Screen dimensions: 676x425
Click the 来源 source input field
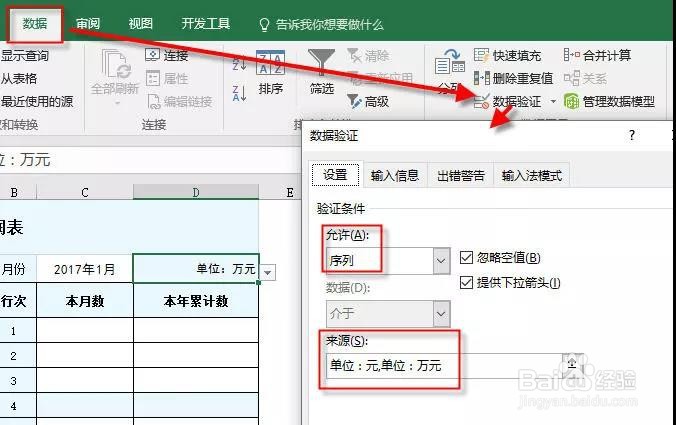pos(444,366)
